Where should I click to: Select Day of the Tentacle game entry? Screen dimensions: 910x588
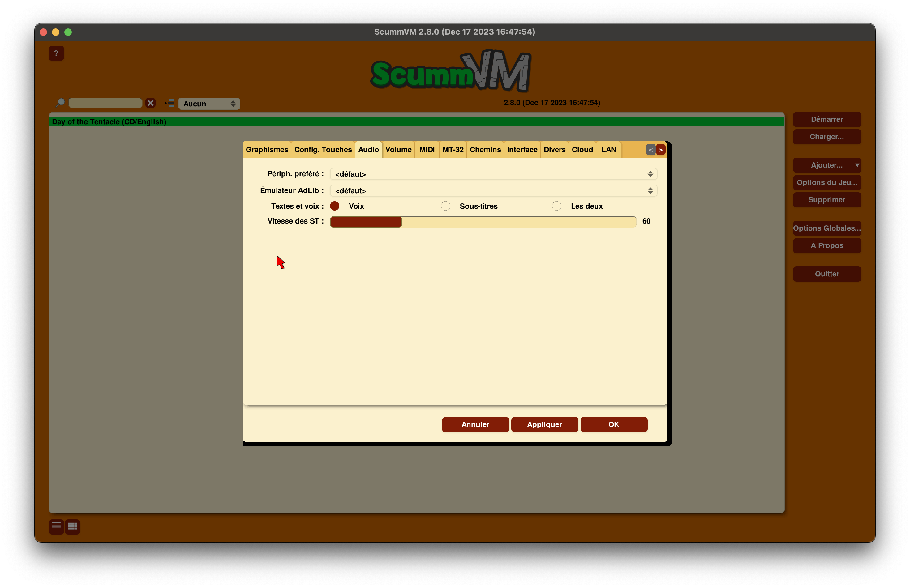point(416,122)
